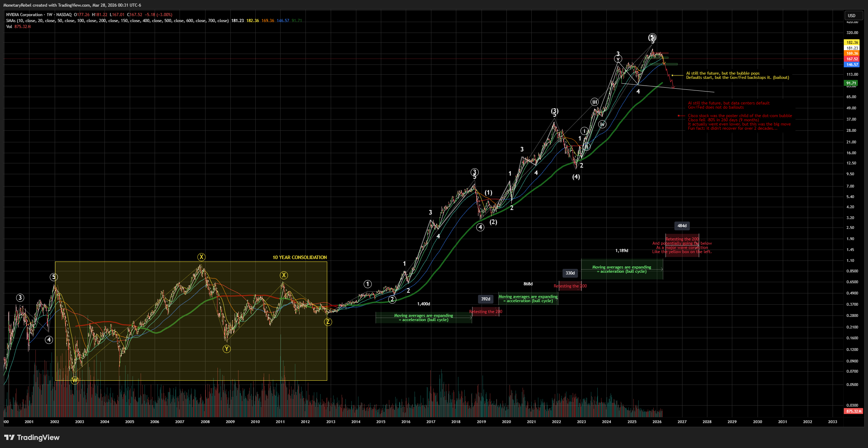This screenshot has height=448, width=868.
Task: Click the 2033 year on the time axis
Action: click(832, 422)
